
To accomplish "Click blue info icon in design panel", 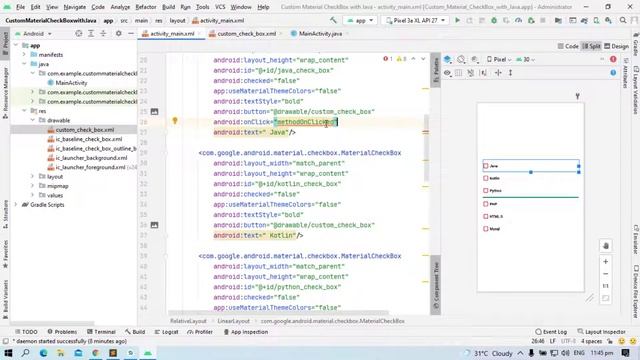I will 613,73.
